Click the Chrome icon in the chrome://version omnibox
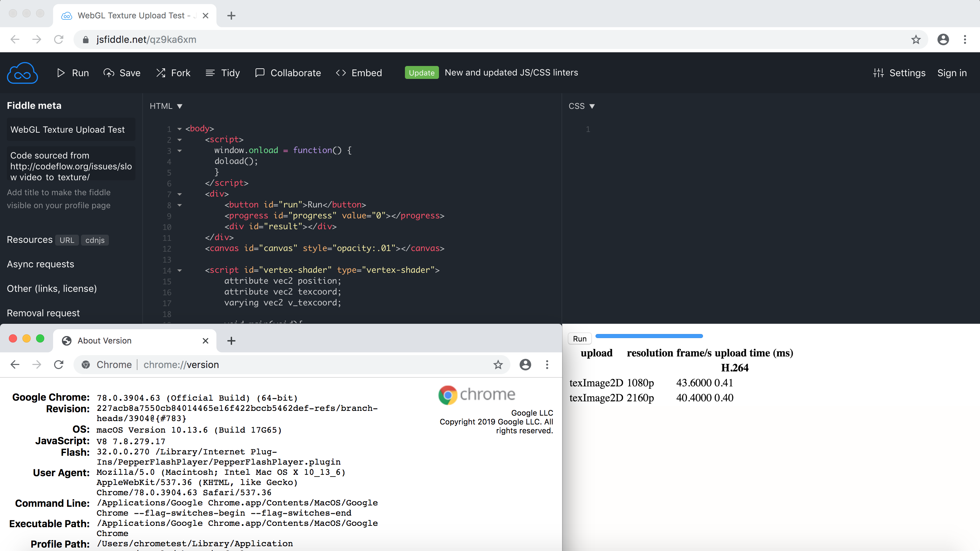 (86, 365)
